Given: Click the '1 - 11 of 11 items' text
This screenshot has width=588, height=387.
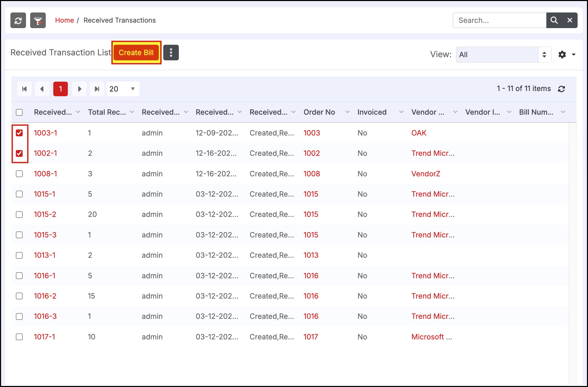Looking at the screenshot, I should click(x=524, y=89).
